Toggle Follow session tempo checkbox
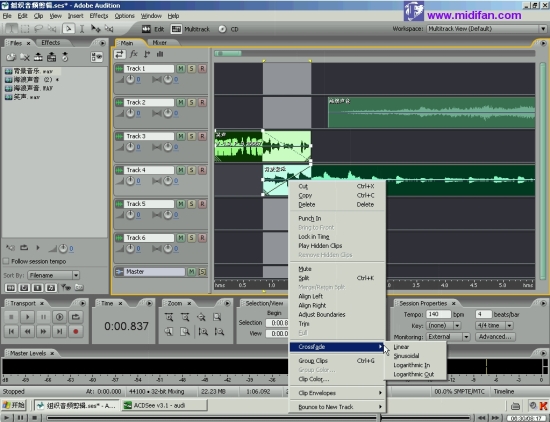This screenshot has height=422, width=550. [6, 261]
